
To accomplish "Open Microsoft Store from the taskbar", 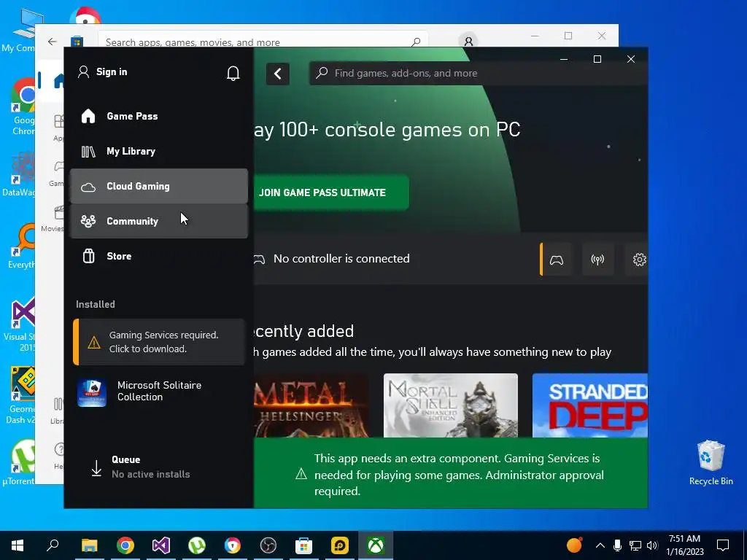I will click(x=303, y=545).
